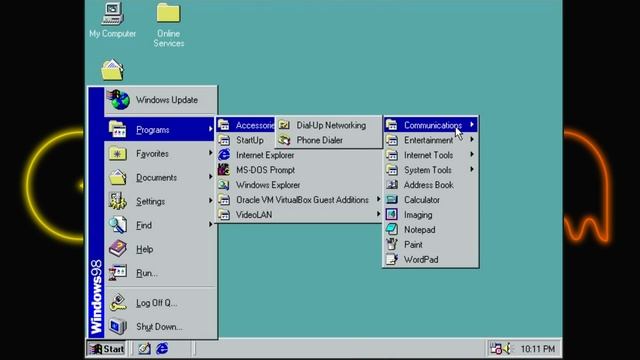Viewport: 640px width, 360px height.
Task: Expand the Entertainment submenu arrow
Action: pos(472,140)
